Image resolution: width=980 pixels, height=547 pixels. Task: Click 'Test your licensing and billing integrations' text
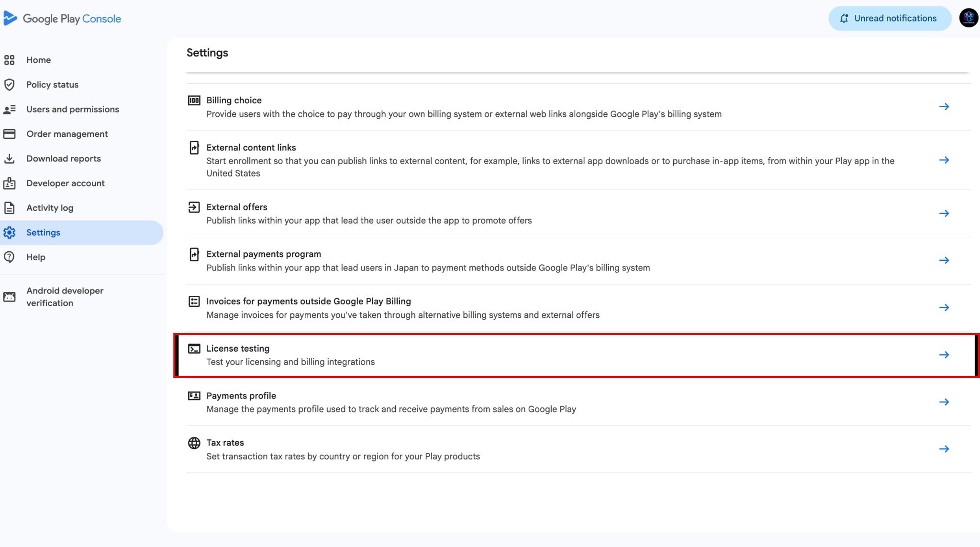click(290, 362)
